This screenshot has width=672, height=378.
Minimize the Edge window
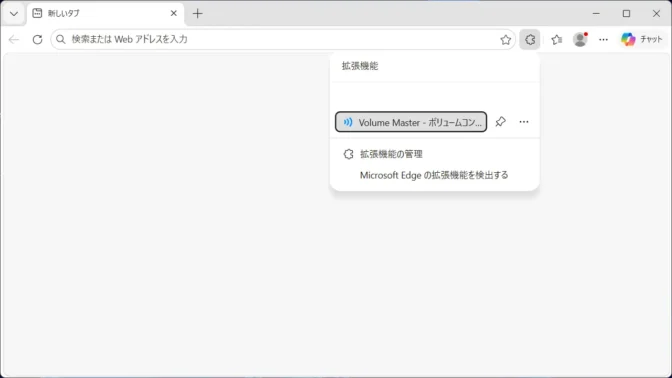596,14
